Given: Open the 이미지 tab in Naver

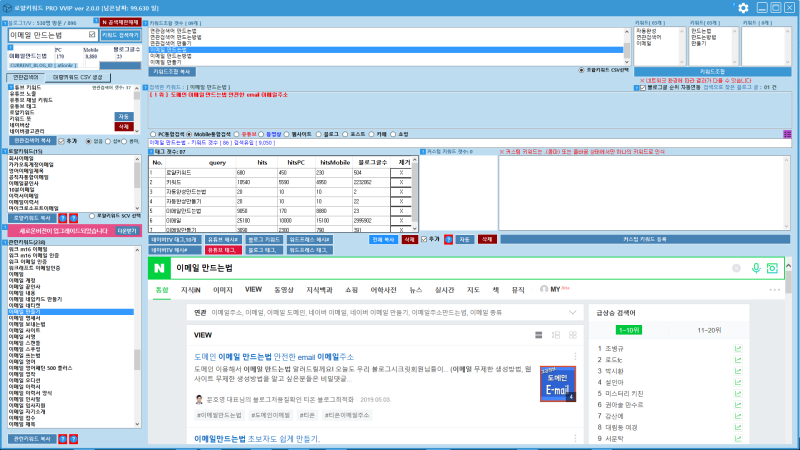Looking at the screenshot, I should (222, 290).
